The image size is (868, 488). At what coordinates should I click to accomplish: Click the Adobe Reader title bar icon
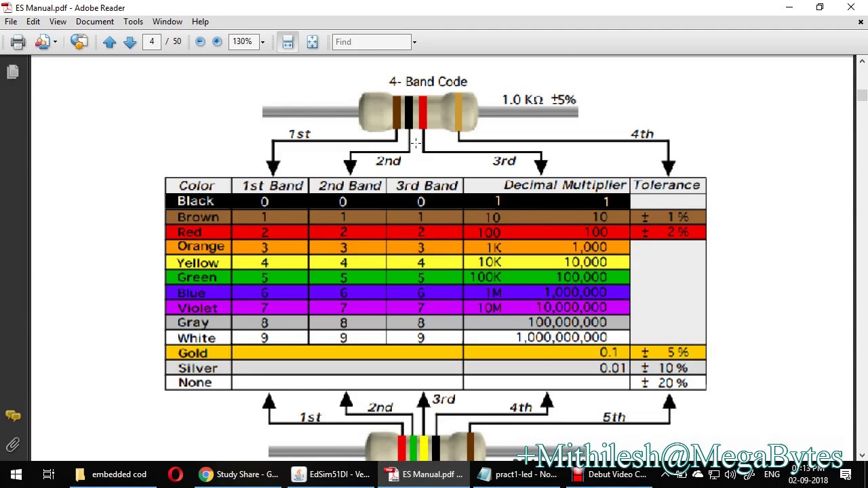pyautogui.click(x=7, y=7)
